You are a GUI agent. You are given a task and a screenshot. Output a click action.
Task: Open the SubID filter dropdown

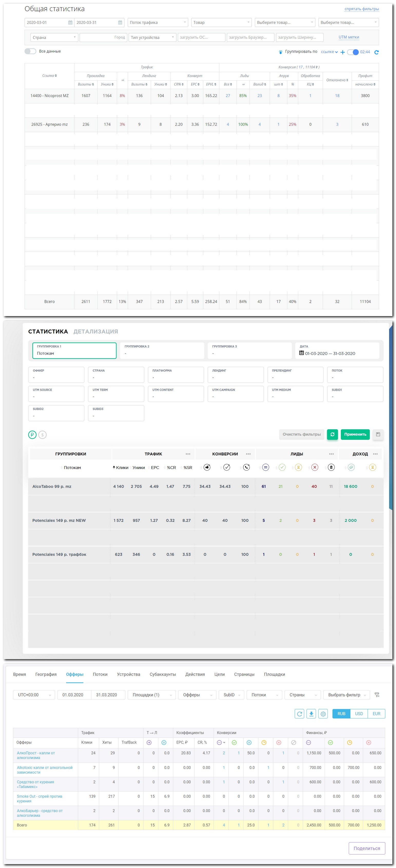231,695
